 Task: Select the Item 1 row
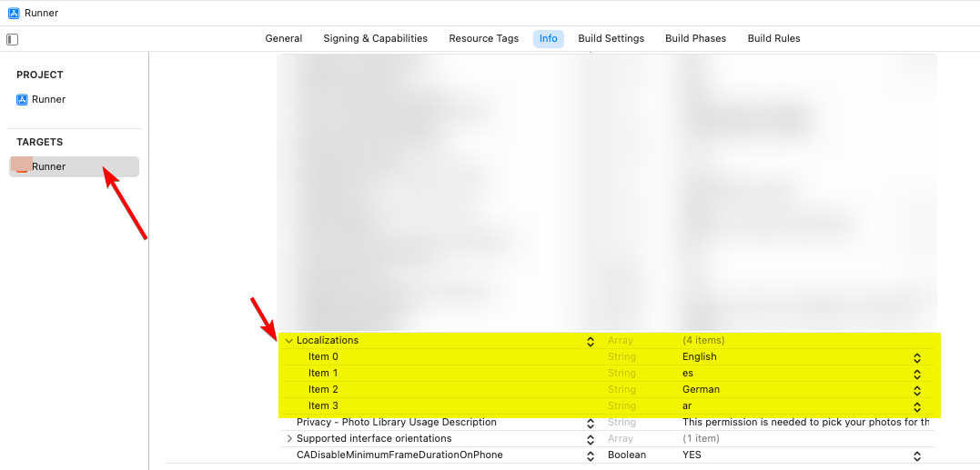point(609,374)
